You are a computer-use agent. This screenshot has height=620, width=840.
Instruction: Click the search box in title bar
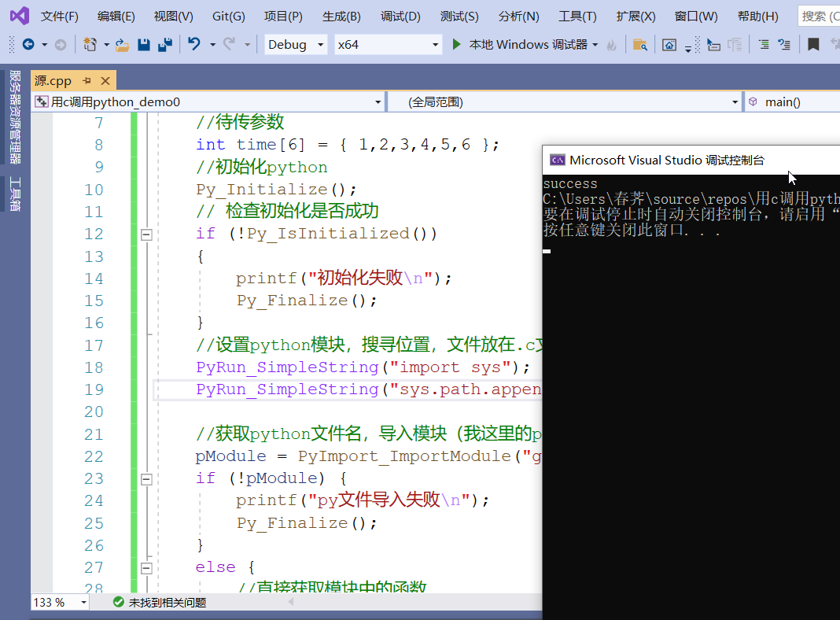click(x=819, y=16)
